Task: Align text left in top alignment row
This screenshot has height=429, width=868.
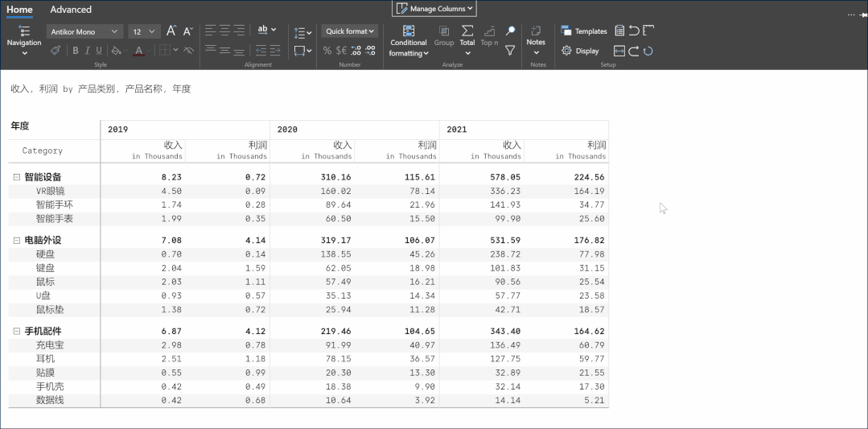Action: click(210, 30)
